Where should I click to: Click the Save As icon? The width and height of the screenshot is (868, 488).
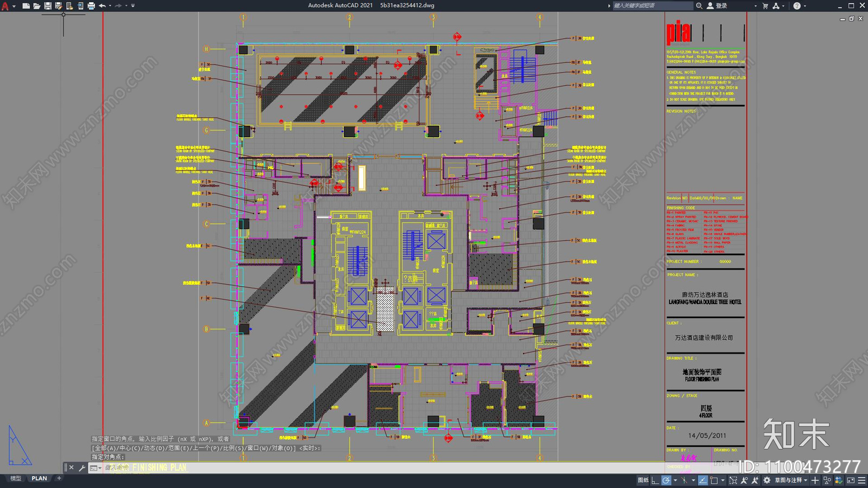pyautogui.click(x=59, y=6)
